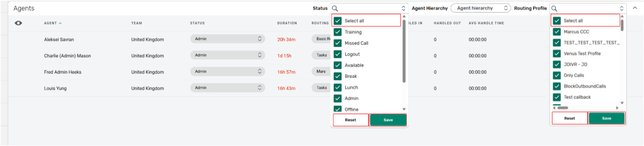This screenshot has height=146, width=644.
Task: Uncheck Select all in Status filter
Action: click(337, 21)
